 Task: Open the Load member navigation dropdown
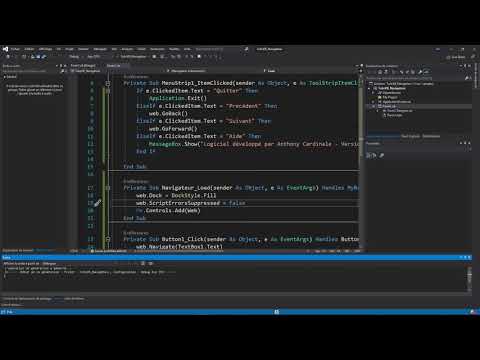310,71
